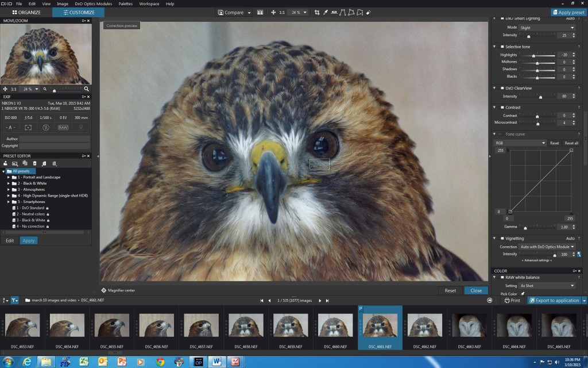Click the small zoom-out magnifier in Move/Zoom

[x=45, y=89]
